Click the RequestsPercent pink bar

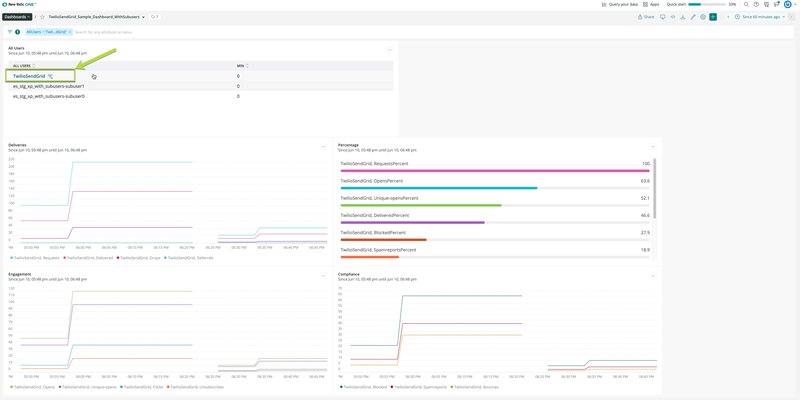click(494, 171)
